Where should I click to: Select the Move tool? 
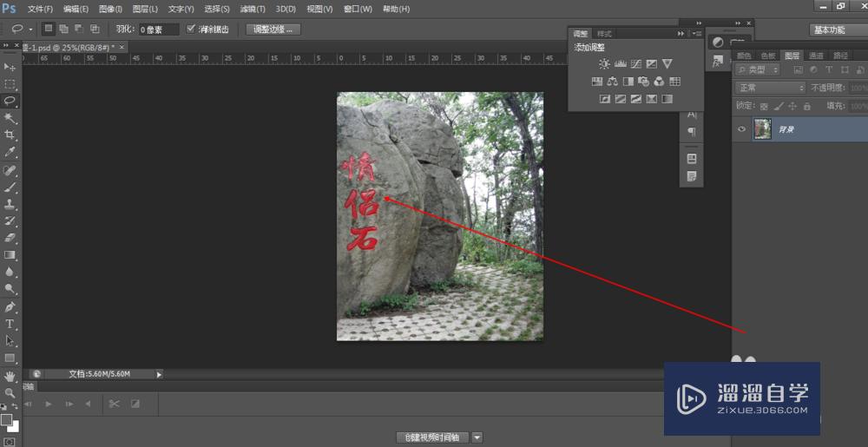[10, 67]
